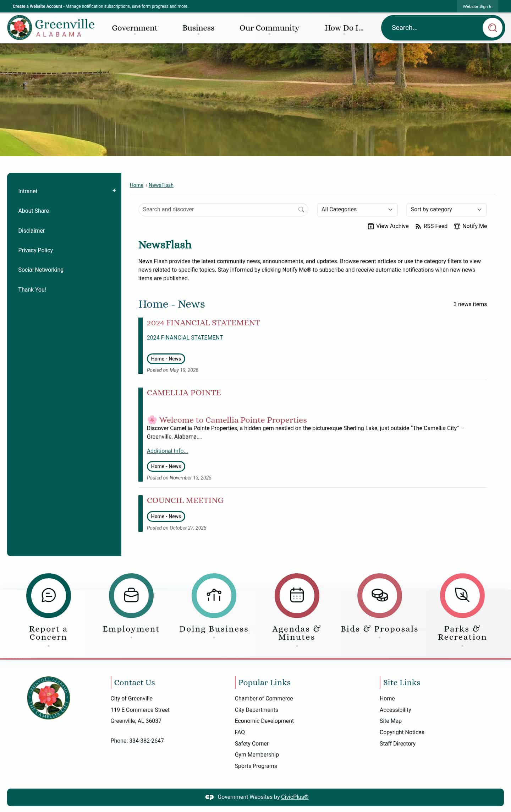
Task: Open the Gym Membership link
Action: point(257,754)
